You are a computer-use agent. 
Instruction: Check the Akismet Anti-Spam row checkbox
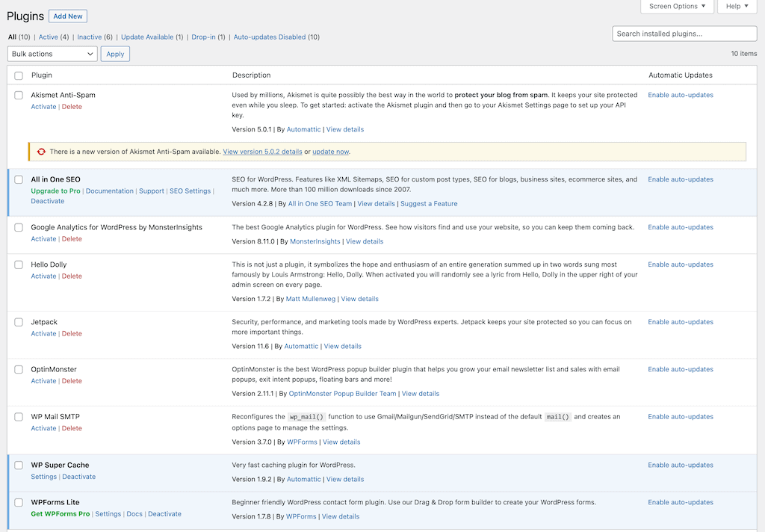pyautogui.click(x=19, y=95)
